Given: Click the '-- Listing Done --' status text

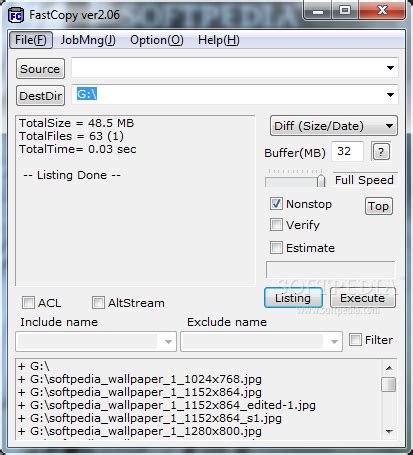Looking at the screenshot, I should point(72,175).
